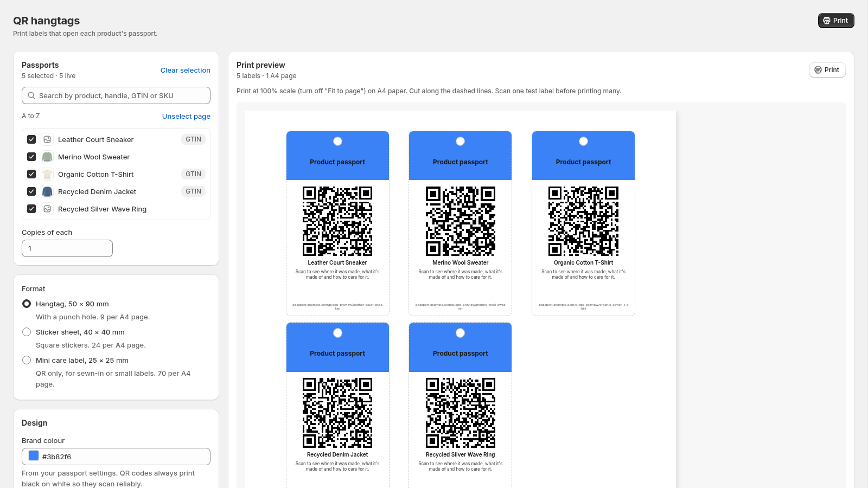Select Mini care label 25 × 25 mm

27,360
